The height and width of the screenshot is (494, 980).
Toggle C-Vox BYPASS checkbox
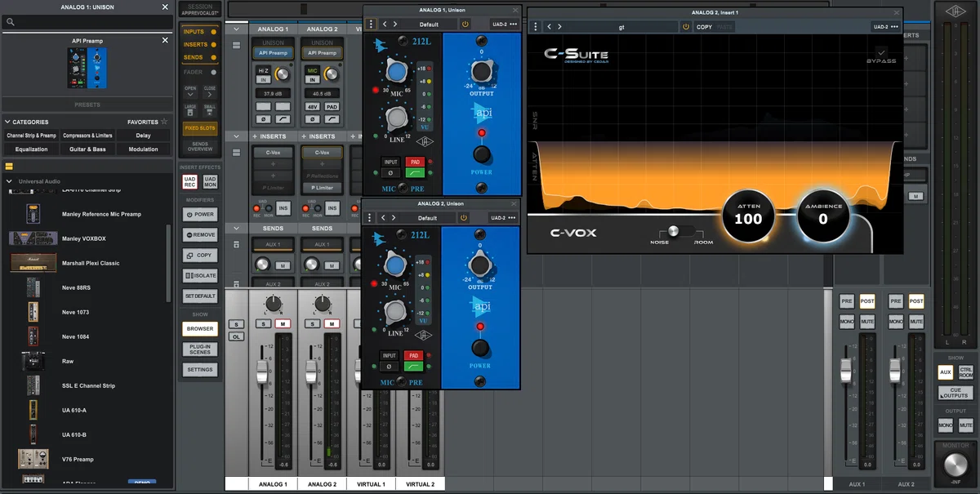coord(881,52)
